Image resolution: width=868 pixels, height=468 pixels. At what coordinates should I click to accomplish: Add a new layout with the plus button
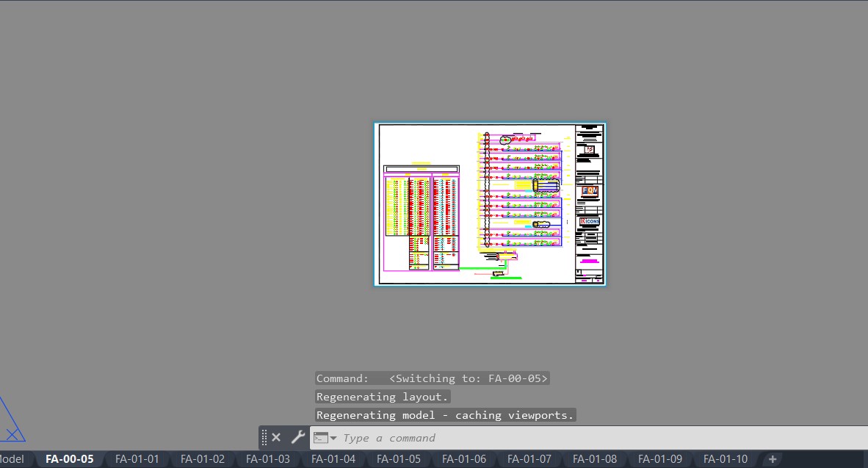[773, 459]
